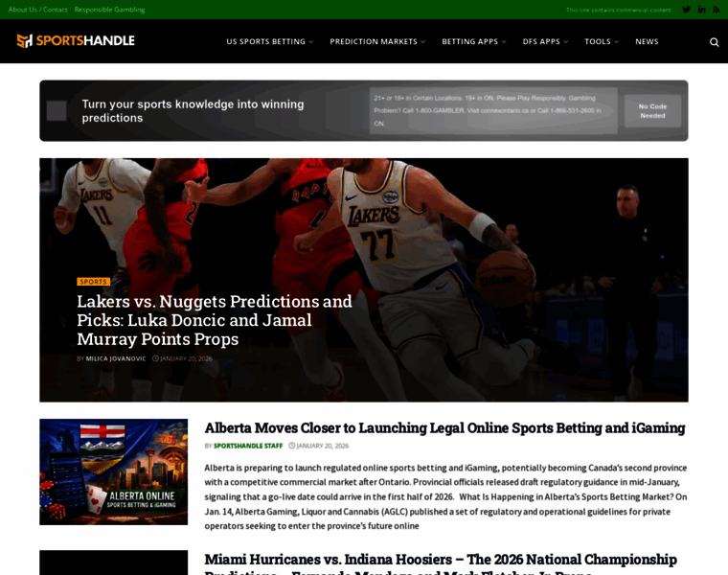Open the Miami Hurricanes article black thumbnail
The height and width of the screenshot is (575, 728).
coord(114,563)
